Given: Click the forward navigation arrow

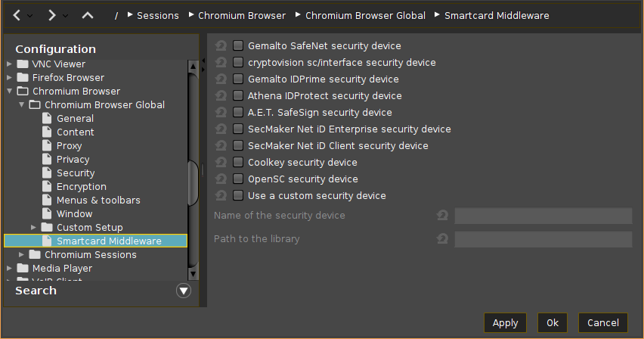Looking at the screenshot, I should point(51,15).
